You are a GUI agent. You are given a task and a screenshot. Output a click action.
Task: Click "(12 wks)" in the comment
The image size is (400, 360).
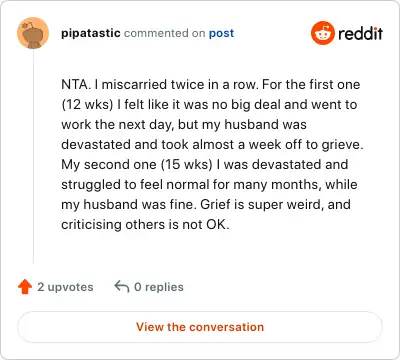tap(88, 105)
